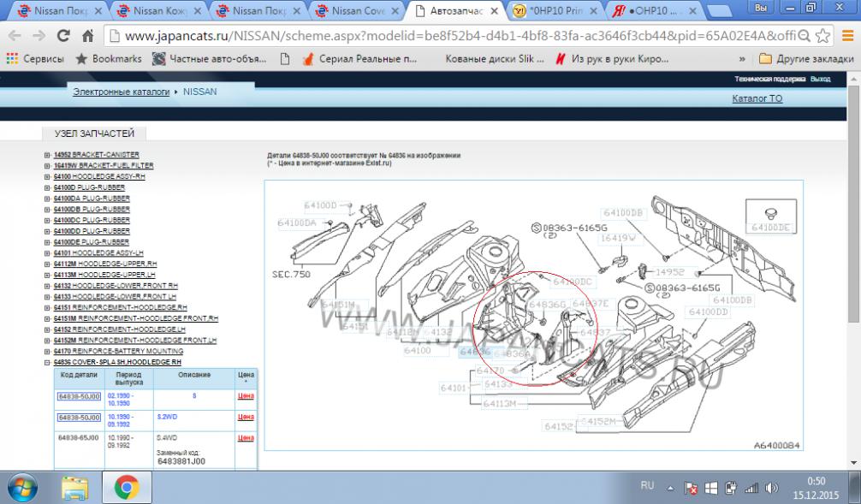Screen dimensions: 861x504
Task: Open the 64152M REINFORCEMENT-HOODLEDGE FRONT,LH link
Action: pos(135,341)
